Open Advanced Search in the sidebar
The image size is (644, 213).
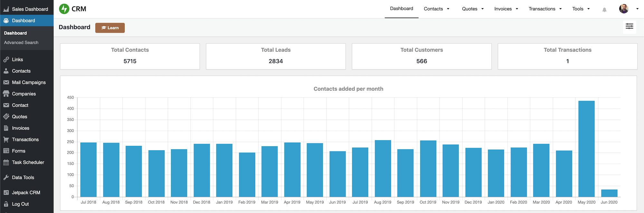click(x=21, y=43)
